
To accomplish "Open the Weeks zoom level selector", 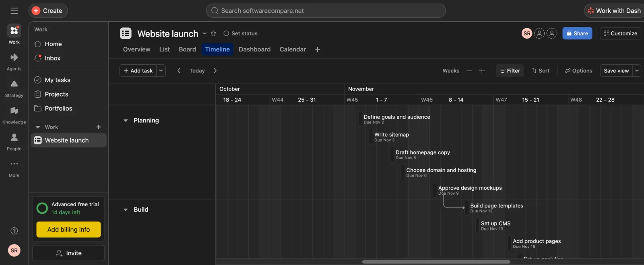I will 451,71.
